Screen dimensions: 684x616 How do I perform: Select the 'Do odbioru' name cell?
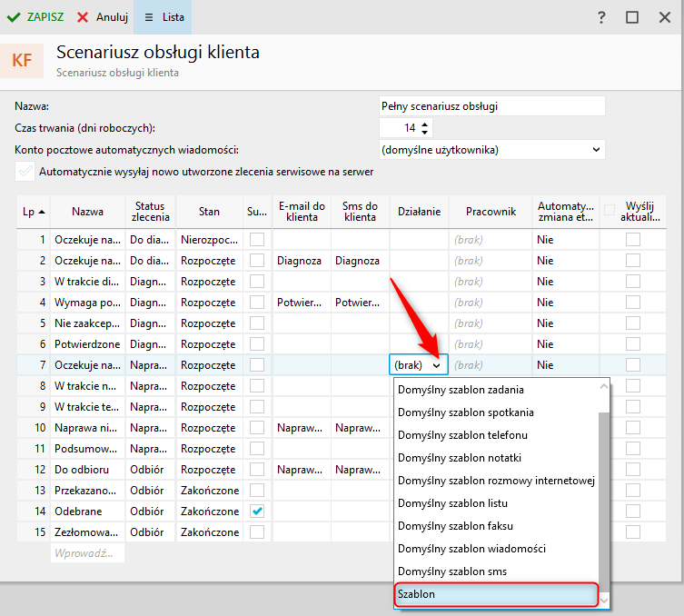pyautogui.click(x=88, y=470)
